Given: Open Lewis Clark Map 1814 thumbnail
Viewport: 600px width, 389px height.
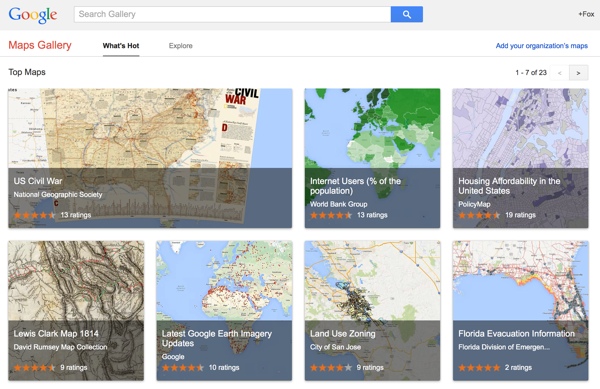Looking at the screenshot, I should 76,311.
